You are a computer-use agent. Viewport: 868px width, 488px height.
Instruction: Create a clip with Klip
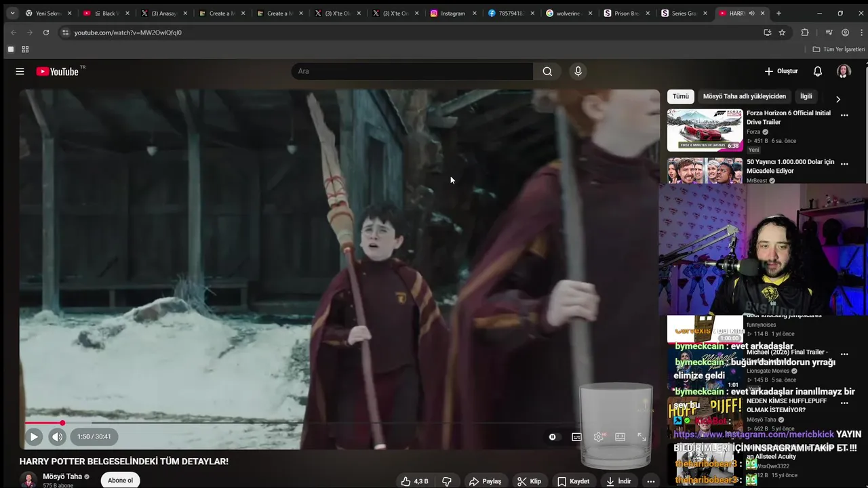(529, 481)
